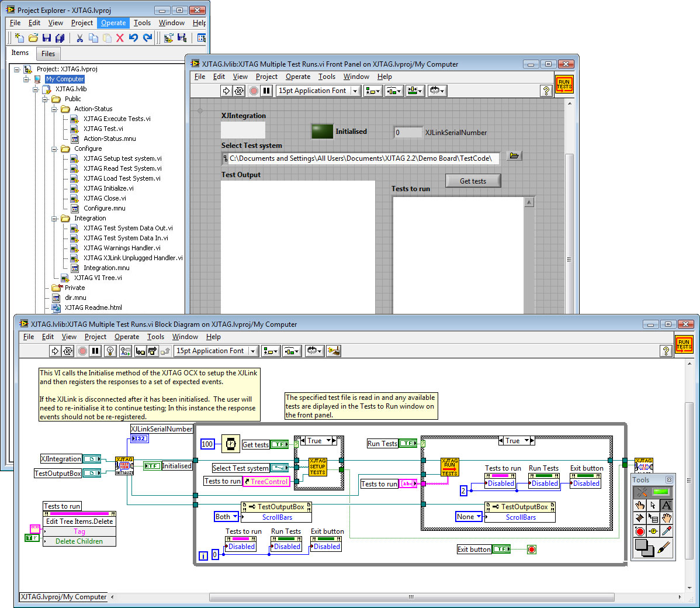The width and height of the screenshot is (700, 608).
Task: Select the Probe Data tool
Action: [653, 531]
